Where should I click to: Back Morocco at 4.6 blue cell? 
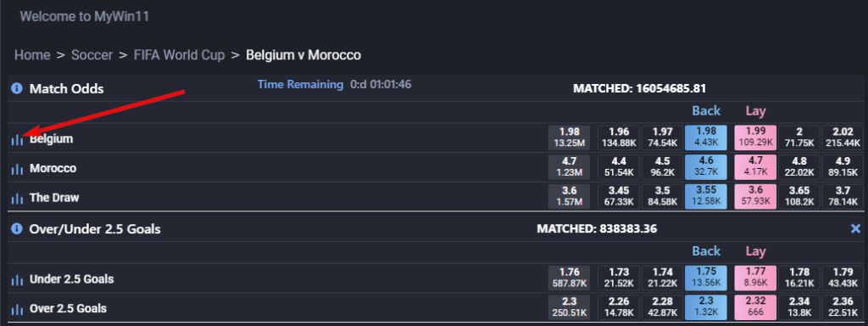706,167
